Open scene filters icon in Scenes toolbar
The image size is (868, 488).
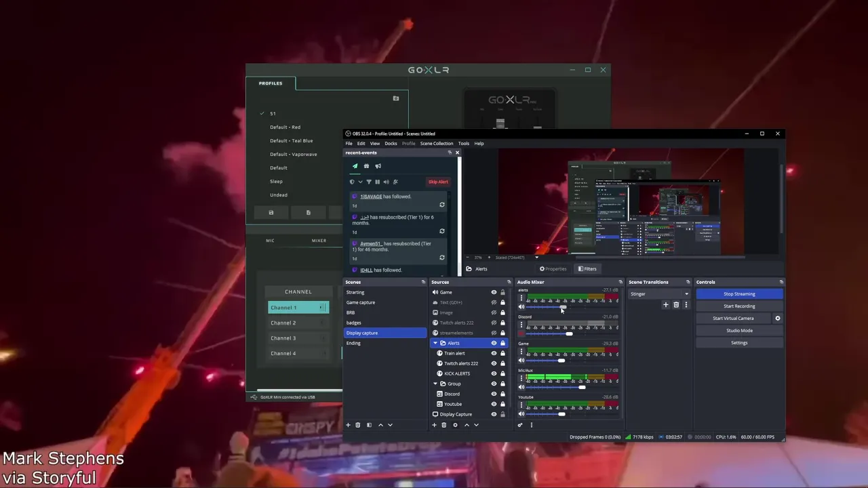click(369, 425)
